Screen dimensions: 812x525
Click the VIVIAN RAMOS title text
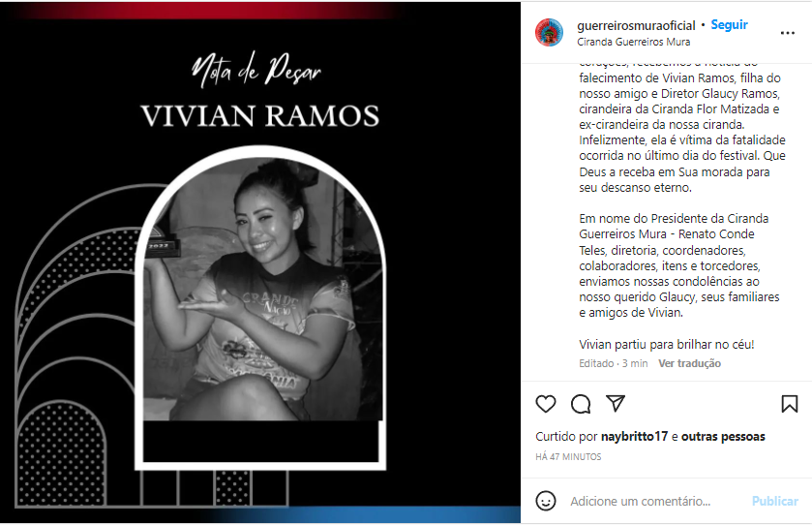pos(260,115)
